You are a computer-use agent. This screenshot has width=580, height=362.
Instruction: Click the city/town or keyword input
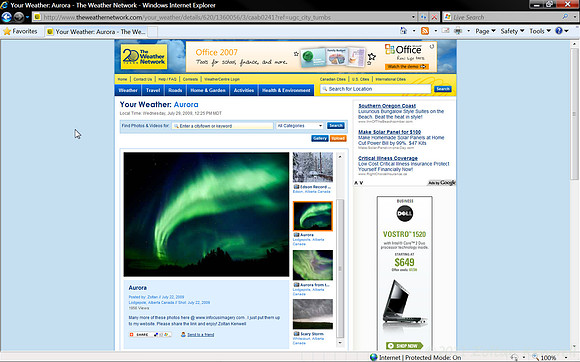pos(222,126)
